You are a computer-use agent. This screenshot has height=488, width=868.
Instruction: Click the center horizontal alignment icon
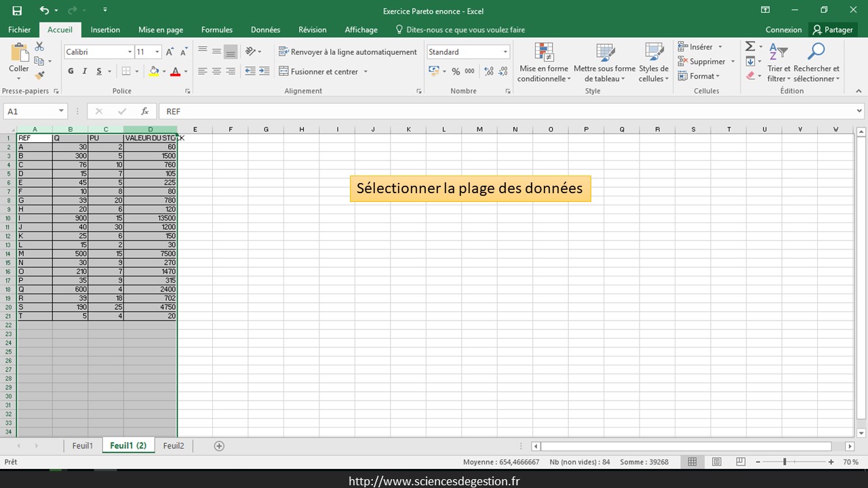coord(216,71)
